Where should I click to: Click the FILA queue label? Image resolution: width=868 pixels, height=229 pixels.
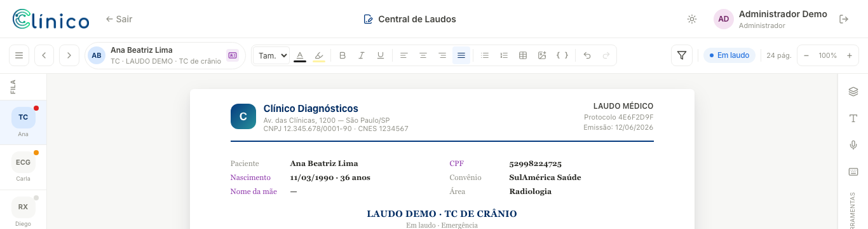tap(13, 87)
